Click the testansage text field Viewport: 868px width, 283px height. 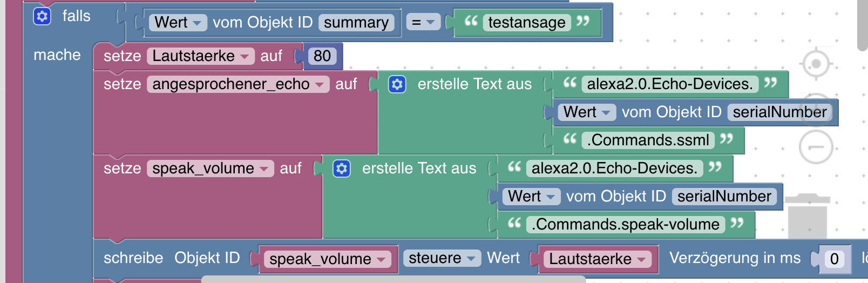pyautogui.click(x=526, y=23)
